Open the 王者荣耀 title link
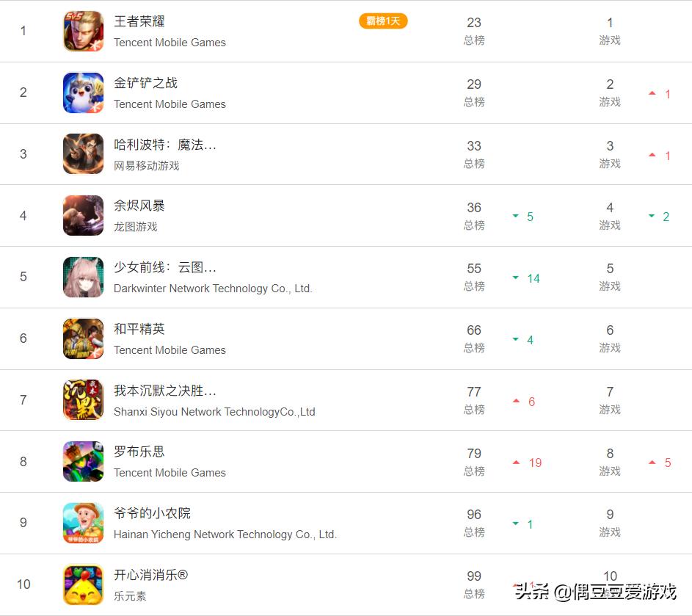 [x=139, y=21]
